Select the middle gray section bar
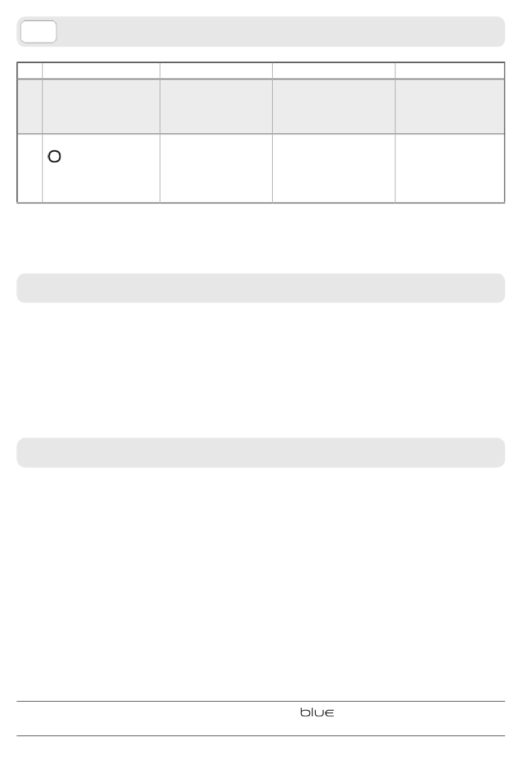 (x=261, y=288)
